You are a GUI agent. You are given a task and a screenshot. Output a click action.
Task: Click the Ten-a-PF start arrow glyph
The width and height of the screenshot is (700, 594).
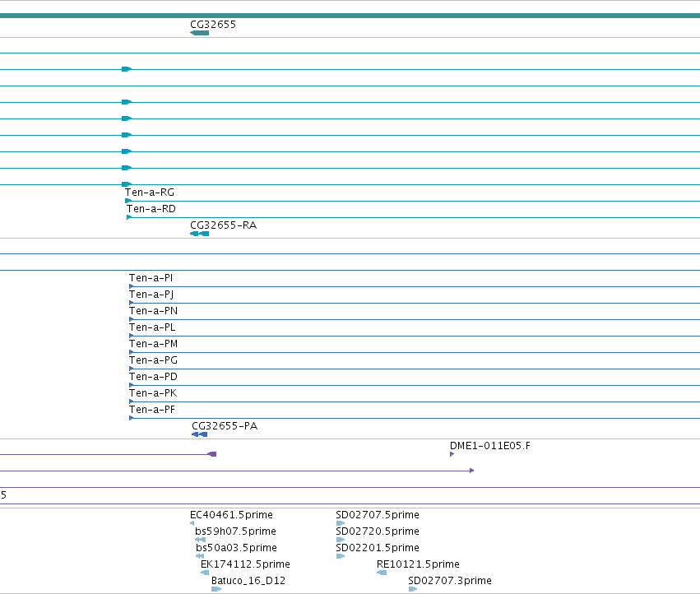coord(132,418)
